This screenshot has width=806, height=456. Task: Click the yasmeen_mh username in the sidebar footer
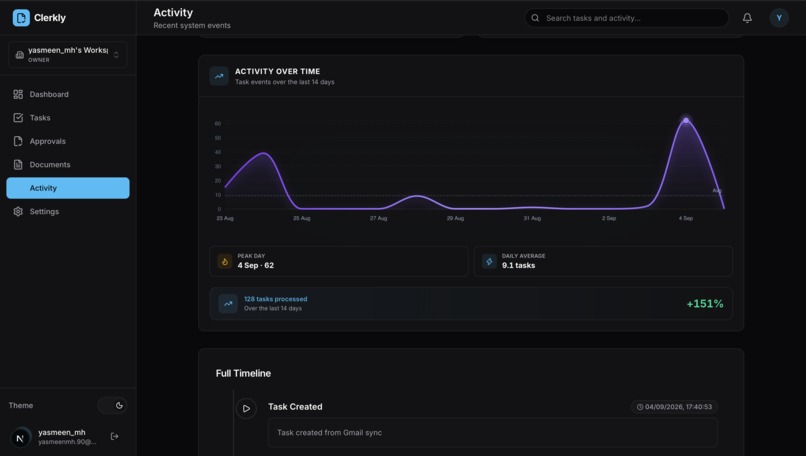click(62, 432)
